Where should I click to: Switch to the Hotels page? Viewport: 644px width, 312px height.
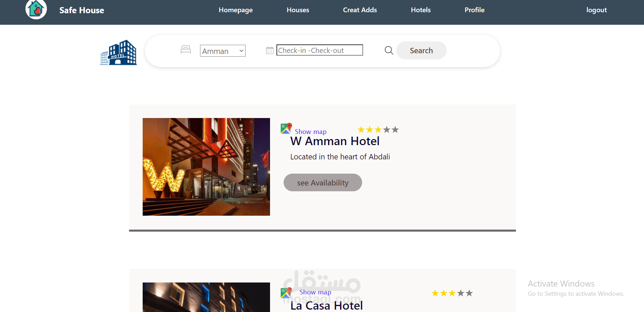coord(421,10)
